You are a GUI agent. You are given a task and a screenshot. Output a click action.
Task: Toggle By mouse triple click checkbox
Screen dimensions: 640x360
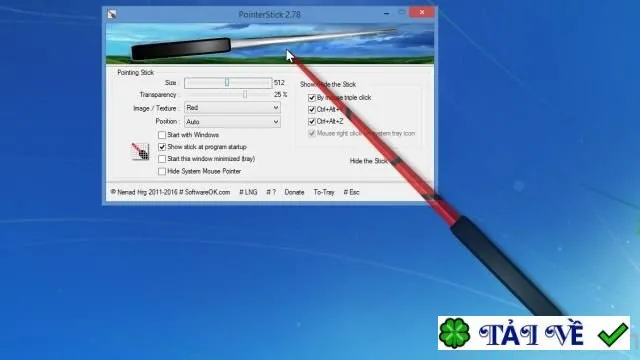pyautogui.click(x=312, y=98)
